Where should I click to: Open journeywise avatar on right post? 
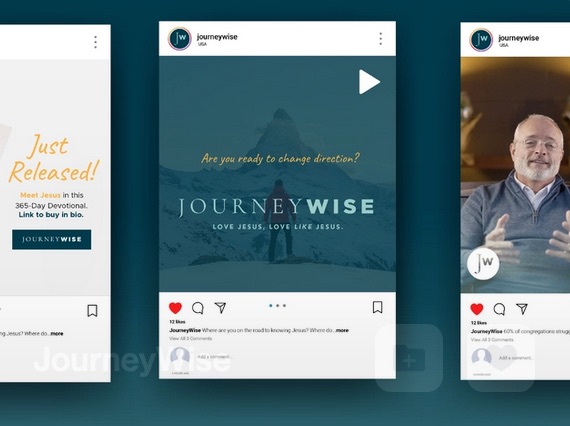pyautogui.click(x=481, y=40)
